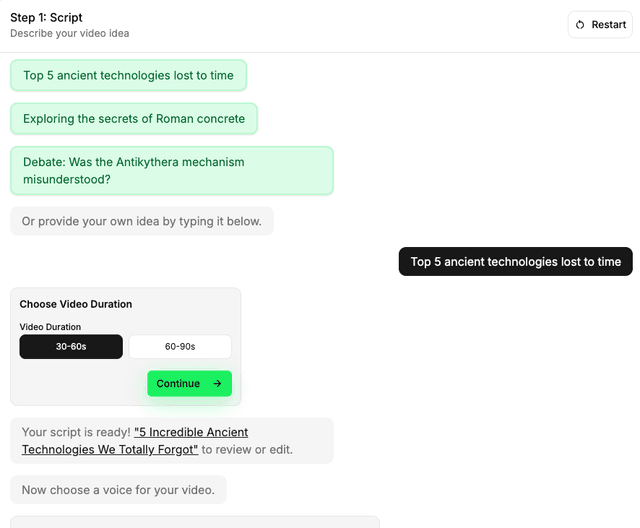Pick the green 'Top 5 ancient technologies' suggestion
640x528 pixels.
(x=128, y=75)
